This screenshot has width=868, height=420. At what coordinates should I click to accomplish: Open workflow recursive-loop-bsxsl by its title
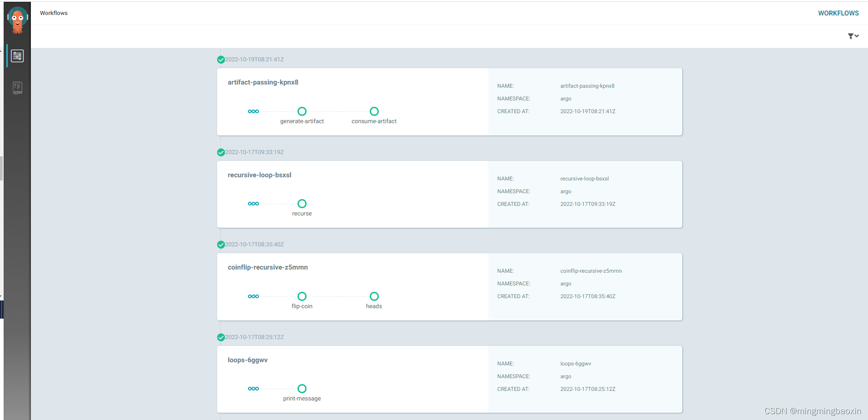point(259,175)
